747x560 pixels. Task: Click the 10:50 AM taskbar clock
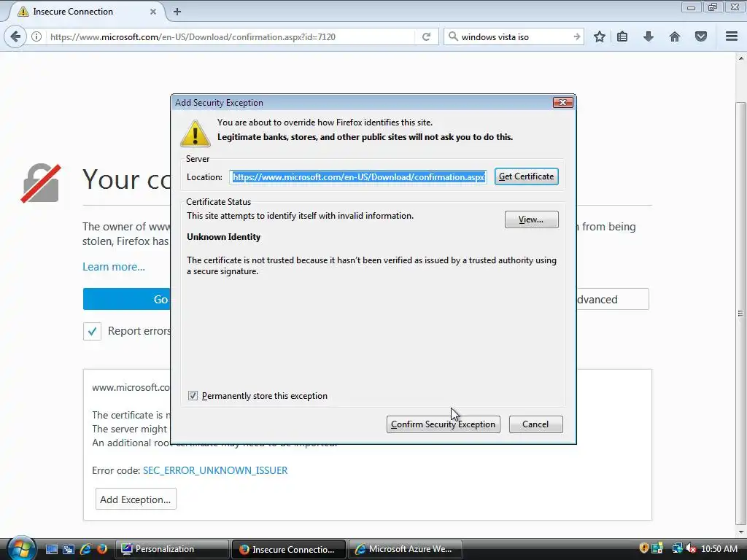pos(719,549)
